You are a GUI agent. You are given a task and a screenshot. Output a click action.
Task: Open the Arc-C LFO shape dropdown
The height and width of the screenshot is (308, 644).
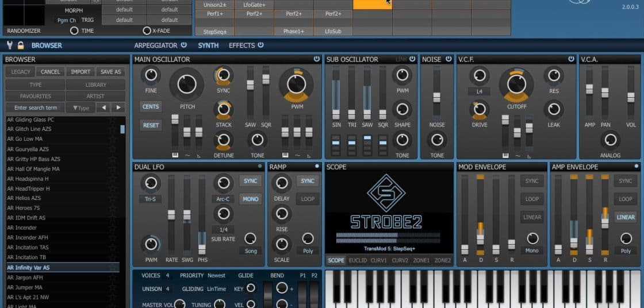point(223,199)
